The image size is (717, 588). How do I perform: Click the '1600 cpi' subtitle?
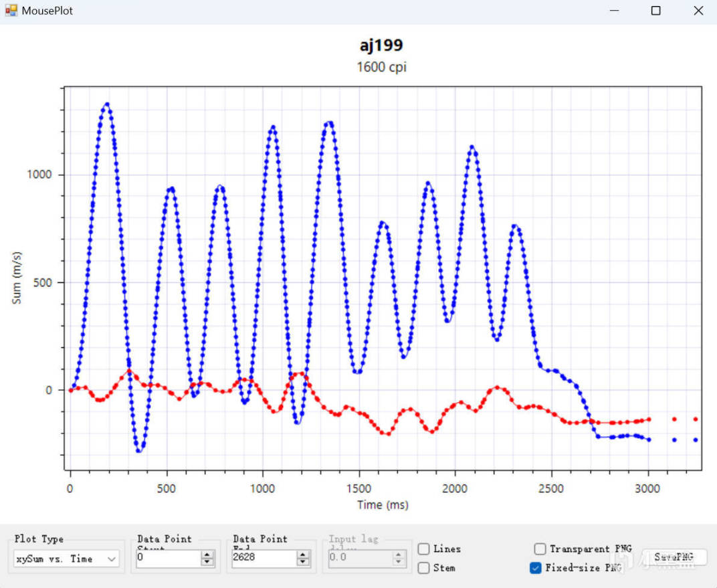(381, 67)
